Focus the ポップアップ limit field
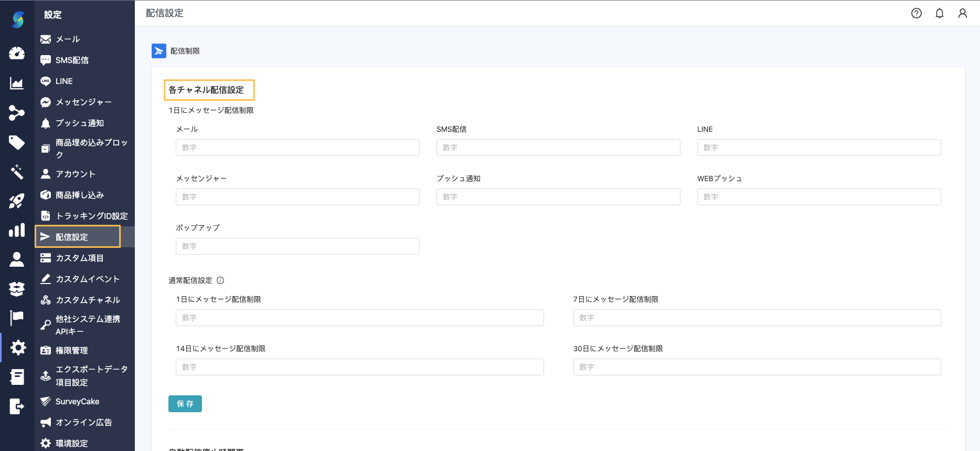The image size is (980, 451). [297, 246]
